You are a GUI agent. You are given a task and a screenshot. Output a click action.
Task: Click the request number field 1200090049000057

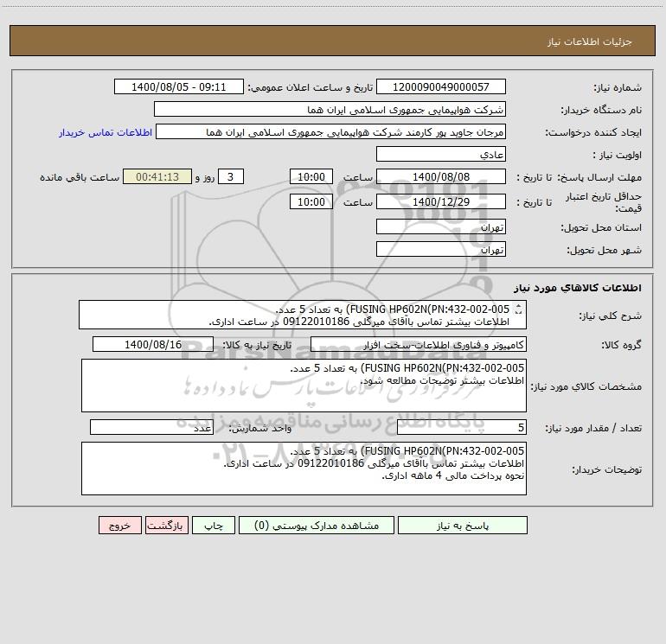[441, 86]
